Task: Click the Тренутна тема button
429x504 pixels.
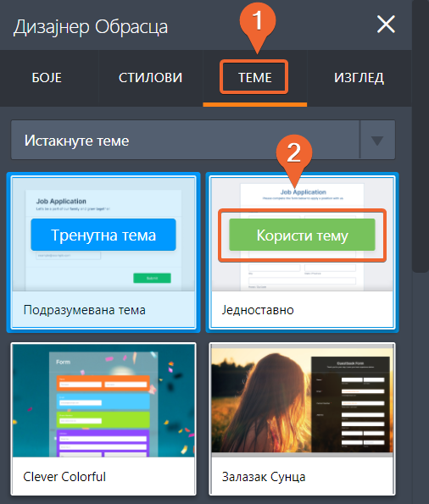Action: [x=103, y=235]
